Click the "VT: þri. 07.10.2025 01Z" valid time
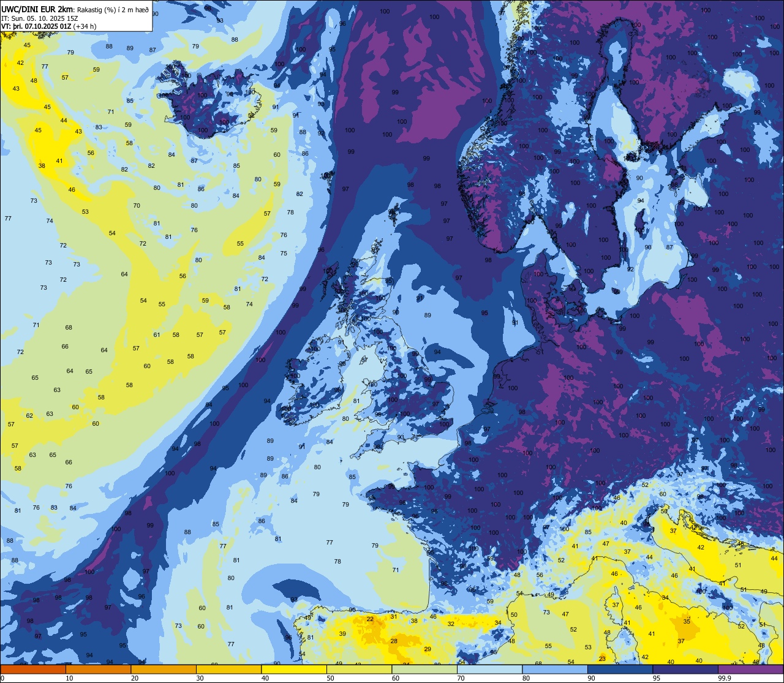Viewport: 784px width, 683px height. pyautogui.click(x=36, y=26)
